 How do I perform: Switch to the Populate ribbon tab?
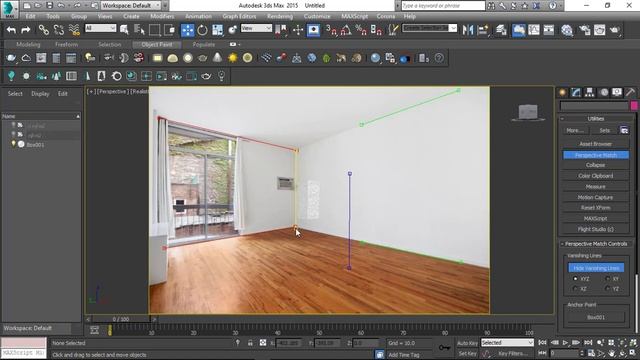[x=204, y=44]
